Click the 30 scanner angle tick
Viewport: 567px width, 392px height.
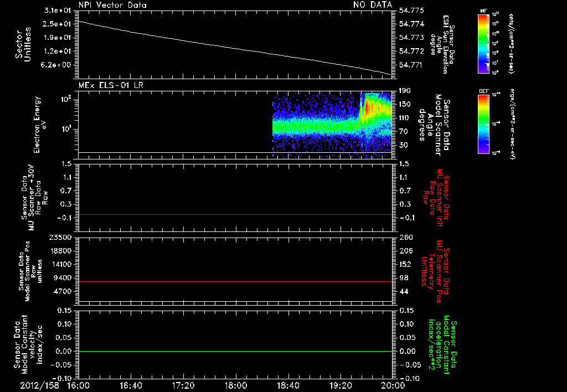coord(403,145)
